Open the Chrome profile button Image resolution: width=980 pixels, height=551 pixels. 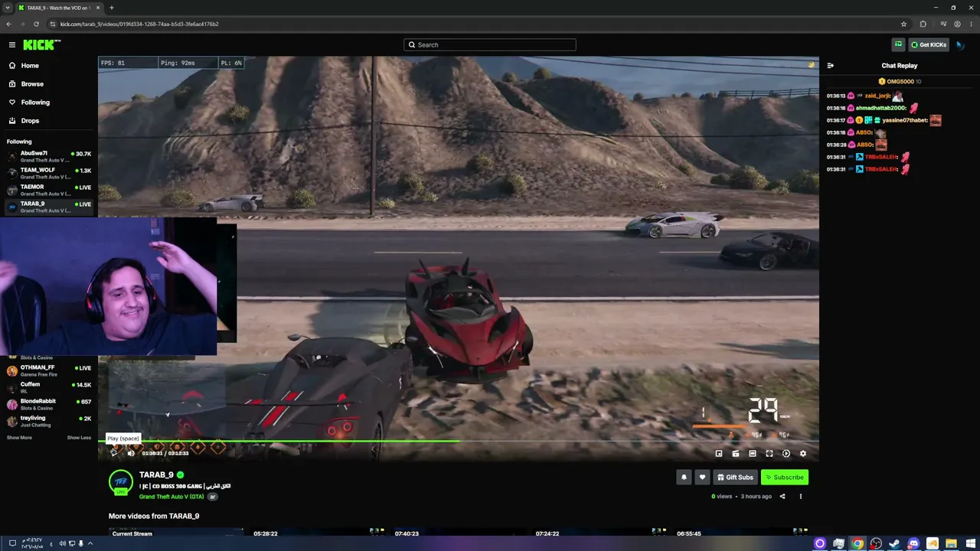click(x=957, y=24)
